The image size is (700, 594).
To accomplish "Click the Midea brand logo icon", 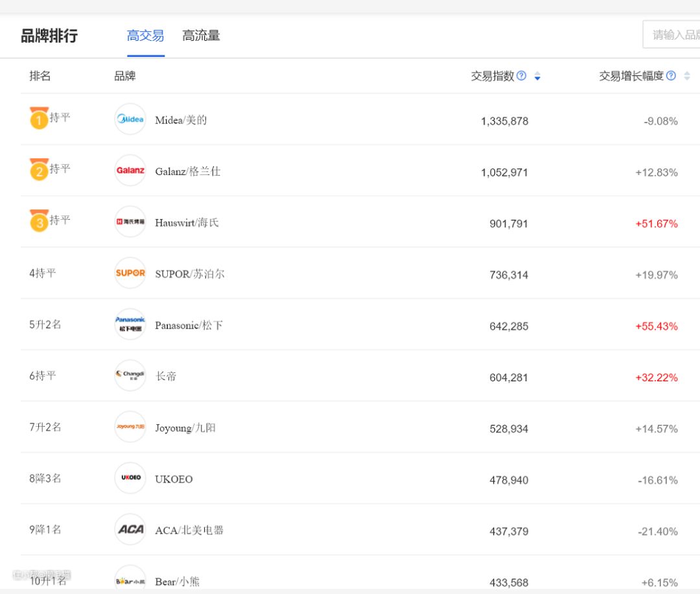I will 130,119.
